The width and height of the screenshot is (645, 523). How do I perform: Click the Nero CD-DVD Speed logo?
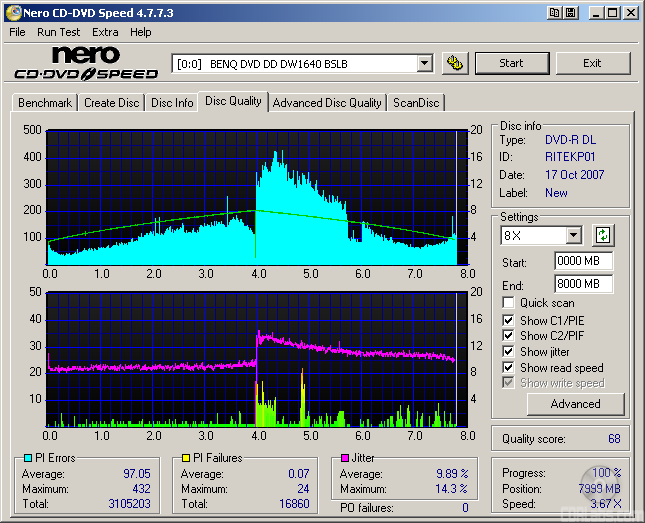(x=86, y=63)
